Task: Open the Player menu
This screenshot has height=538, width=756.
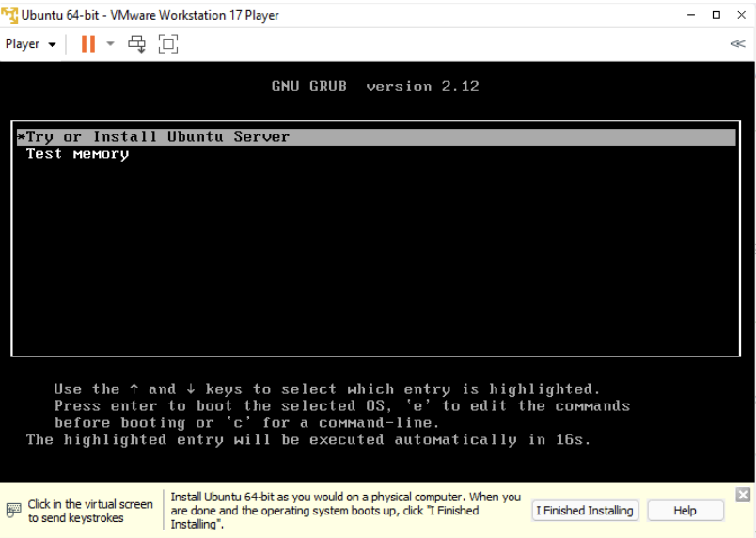Action: click(23, 44)
